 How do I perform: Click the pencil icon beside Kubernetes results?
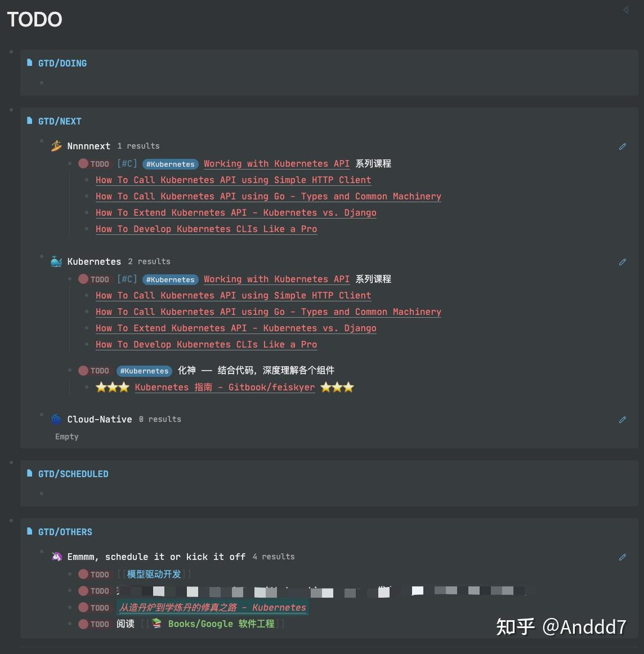pyautogui.click(x=622, y=262)
